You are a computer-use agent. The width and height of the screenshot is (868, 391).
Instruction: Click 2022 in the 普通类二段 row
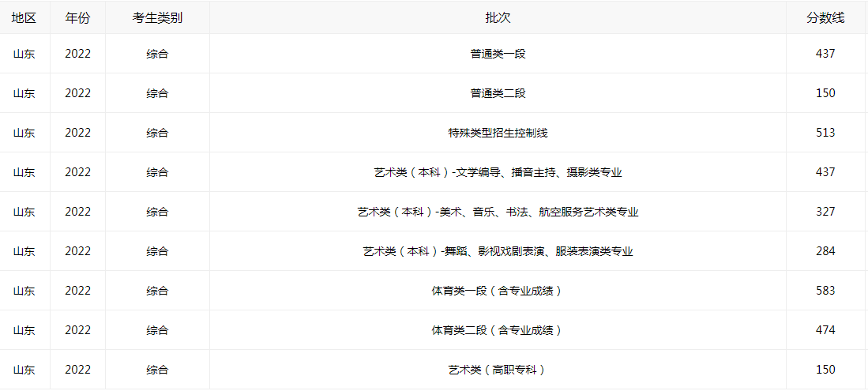click(x=77, y=93)
